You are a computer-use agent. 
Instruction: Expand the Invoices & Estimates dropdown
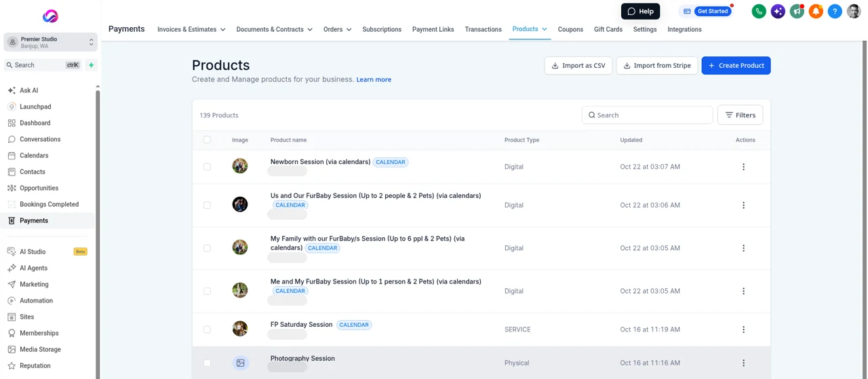(x=191, y=30)
